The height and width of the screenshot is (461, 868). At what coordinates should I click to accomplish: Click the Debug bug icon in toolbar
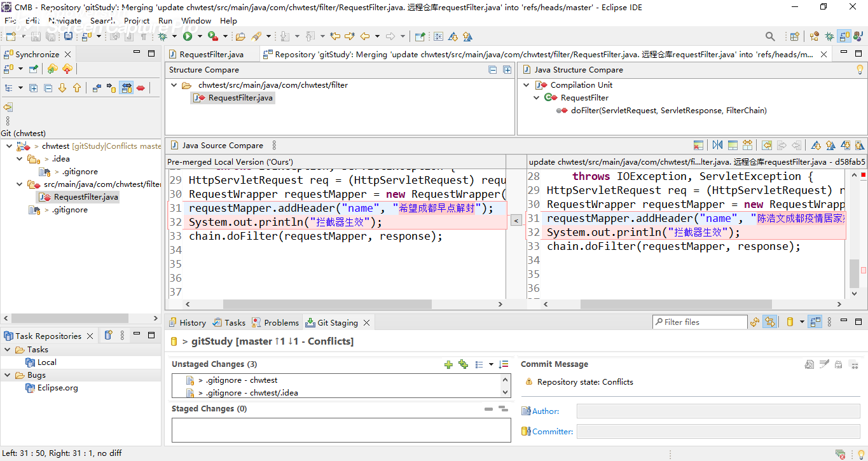pos(163,37)
